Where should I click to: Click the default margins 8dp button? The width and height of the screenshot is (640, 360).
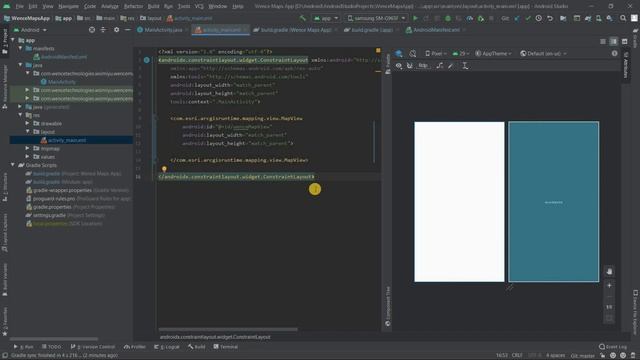[x=423, y=66]
